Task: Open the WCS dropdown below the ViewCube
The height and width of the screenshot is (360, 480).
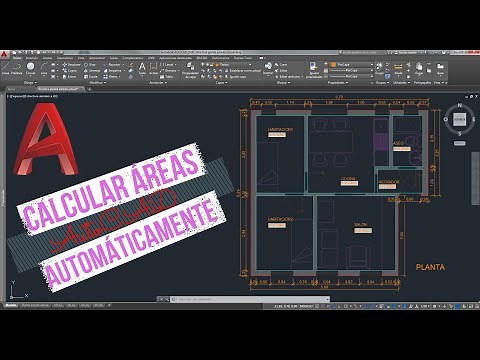Action: tap(459, 143)
